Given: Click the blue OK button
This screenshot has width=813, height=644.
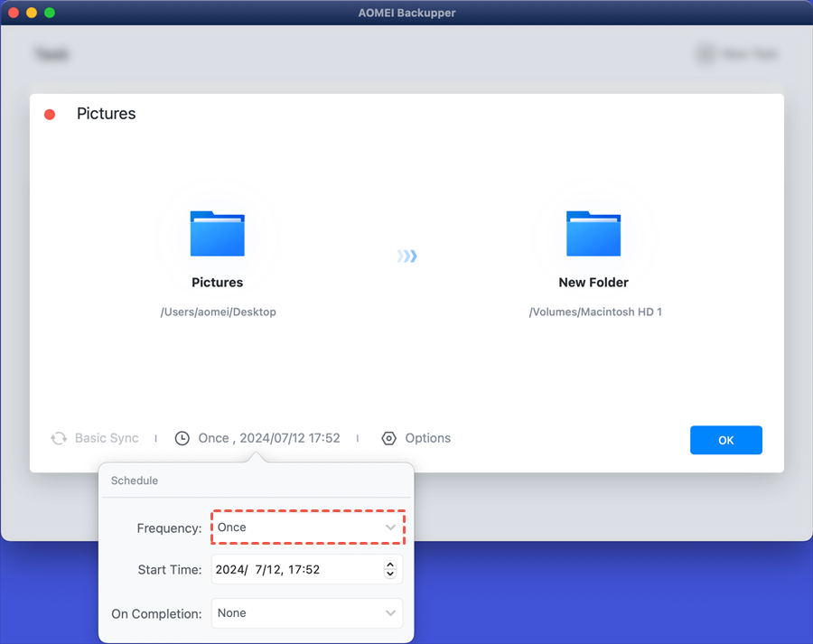Looking at the screenshot, I should 726,440.
